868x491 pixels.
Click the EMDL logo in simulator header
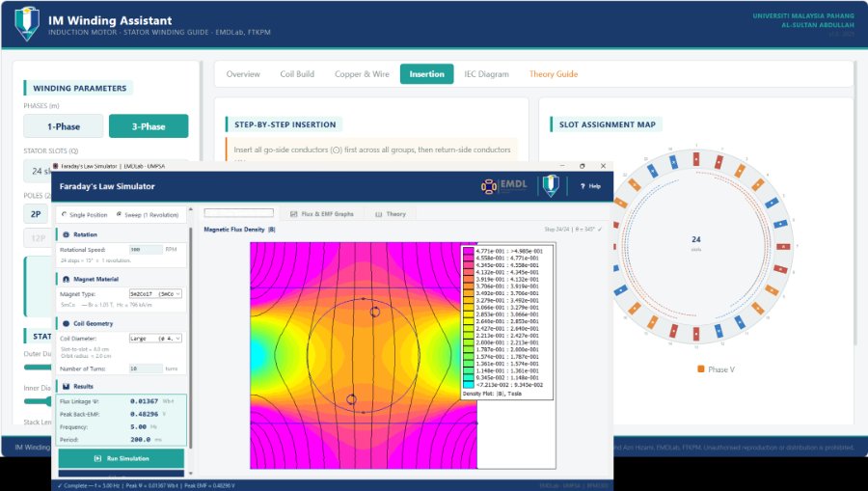click(504, 186)
